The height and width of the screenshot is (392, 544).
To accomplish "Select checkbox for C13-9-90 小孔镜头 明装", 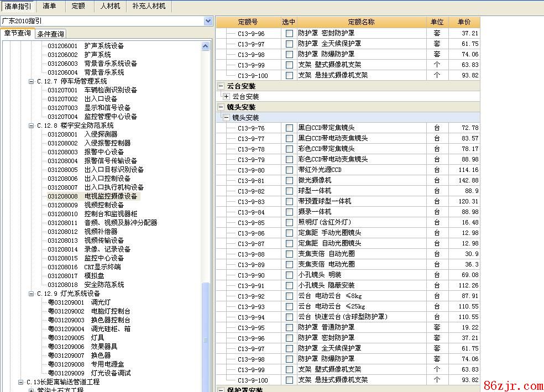I will [289, 275].
